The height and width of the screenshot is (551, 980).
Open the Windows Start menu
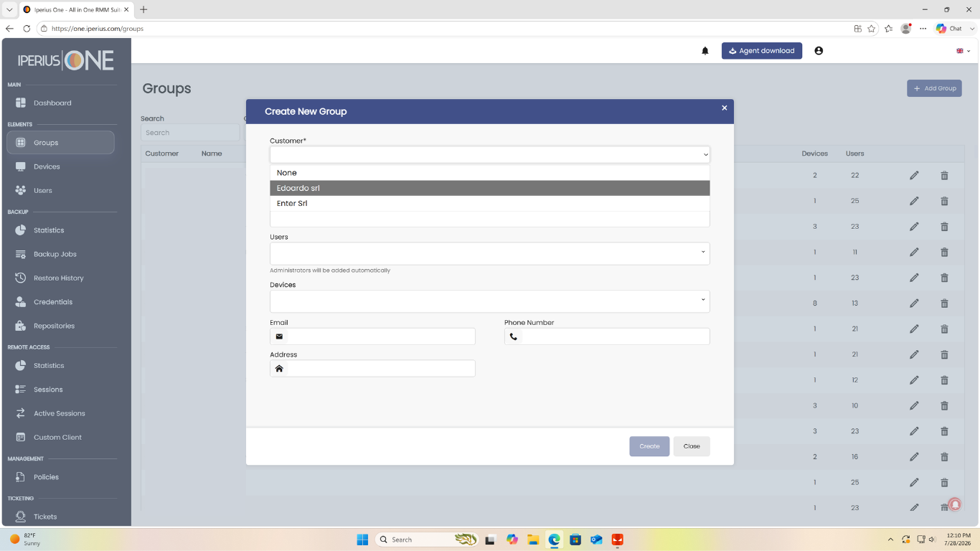[362, 540]
